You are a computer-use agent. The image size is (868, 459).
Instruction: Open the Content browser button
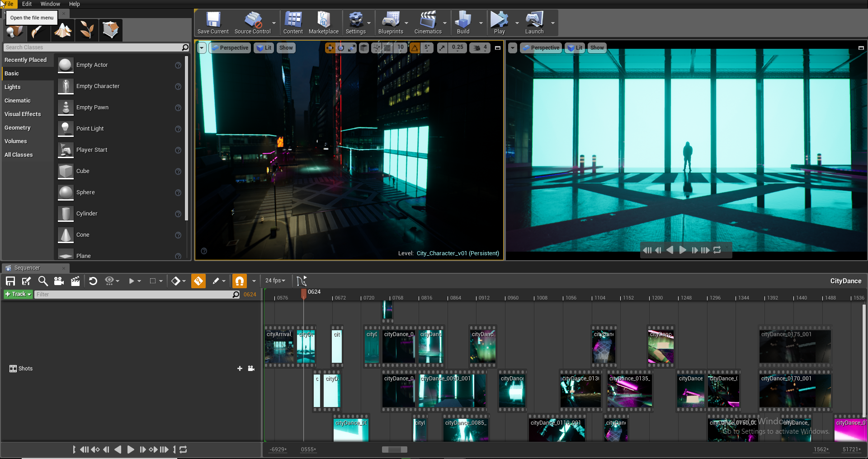(293, 23)
